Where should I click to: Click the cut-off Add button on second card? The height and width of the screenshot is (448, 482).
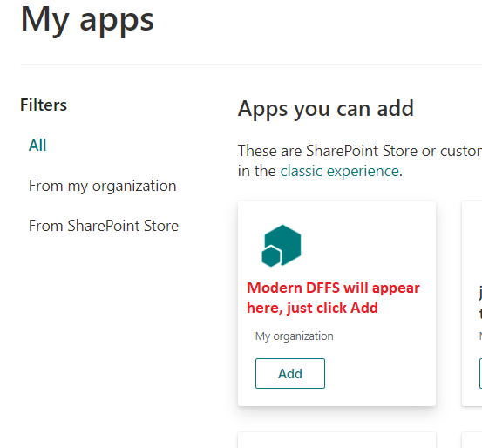(480, 373)
